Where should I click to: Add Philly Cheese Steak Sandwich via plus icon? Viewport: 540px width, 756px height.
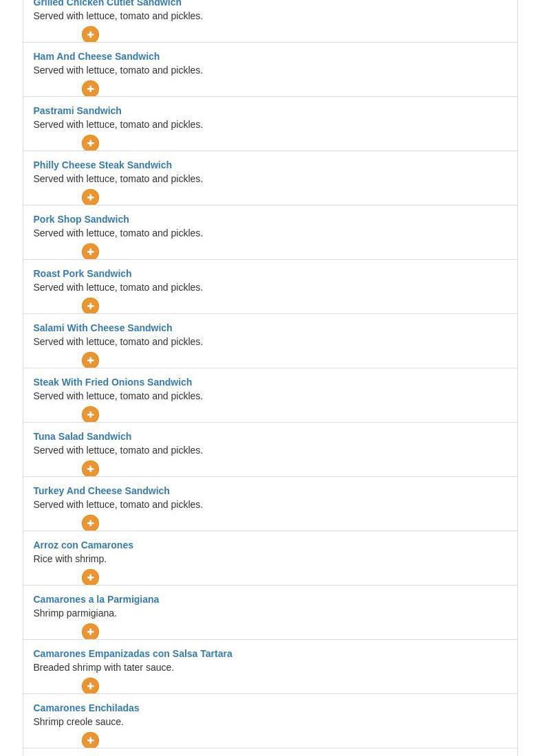(90, 197)
